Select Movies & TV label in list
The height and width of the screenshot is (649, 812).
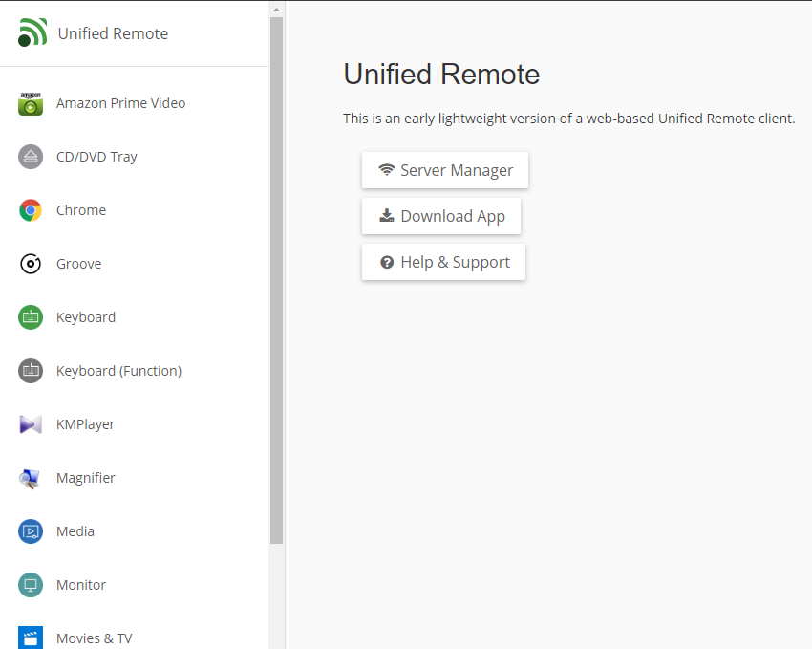click(x=95, y=638)
